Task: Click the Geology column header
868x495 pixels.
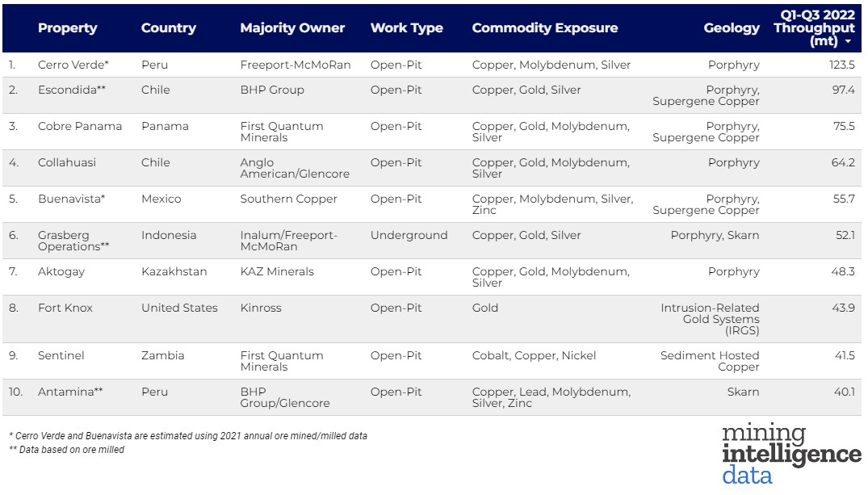Action: tap(732, 28)
